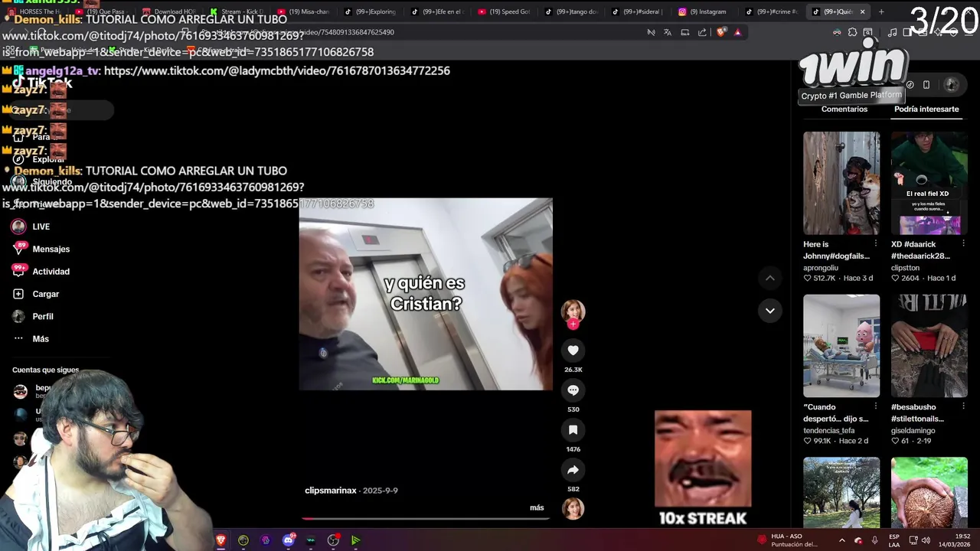
Task: Click the profile avatar at top right
Action: [x=951, y=84]
